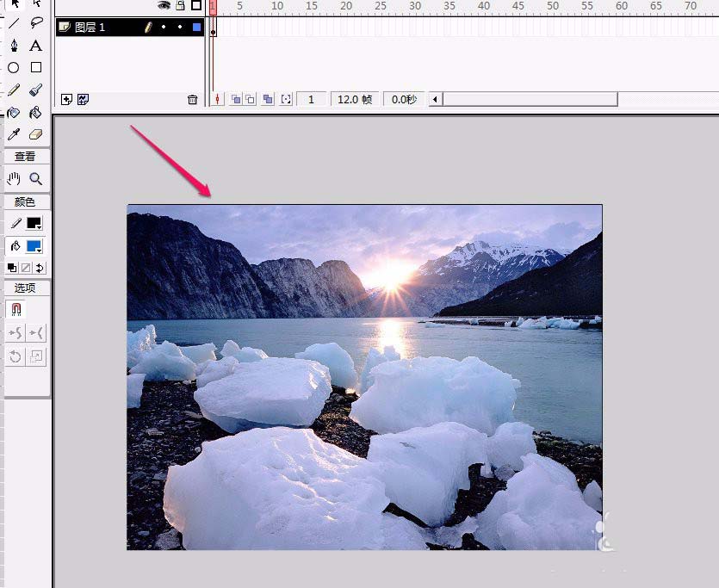Viewport: 719px width, 588px height.
Task: Select the Line tool
Action: [x=14, y=22]
